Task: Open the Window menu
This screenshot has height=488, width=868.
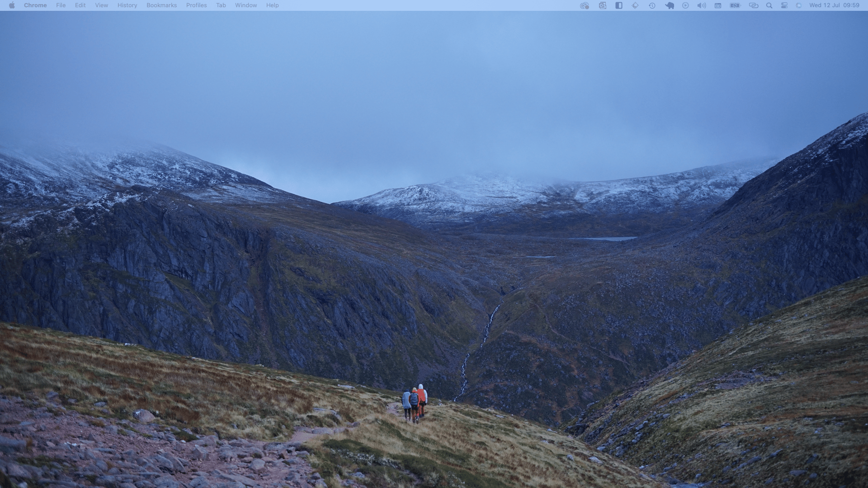Action: (246, 5)
